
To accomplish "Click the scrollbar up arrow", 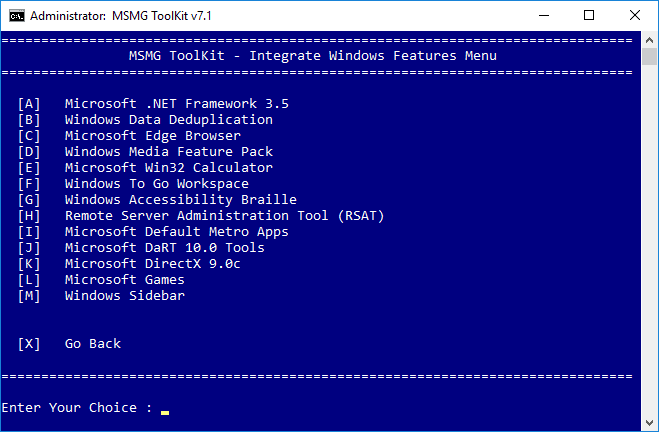I will 650,39.
